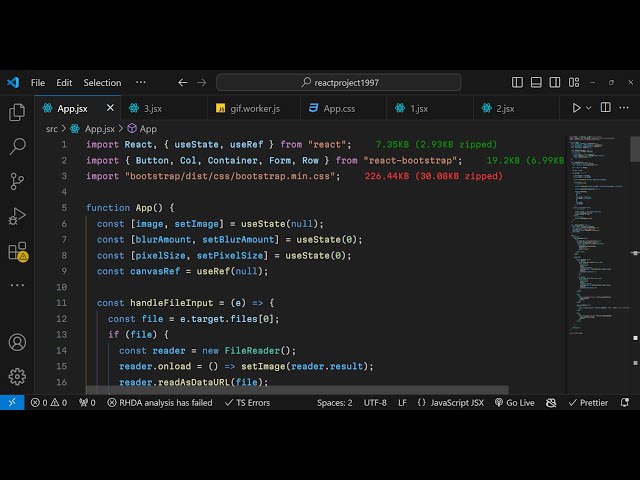This screenshot has width=640, height=480.
Task: Open the Accounts menu icon
Action: (17, 342)
